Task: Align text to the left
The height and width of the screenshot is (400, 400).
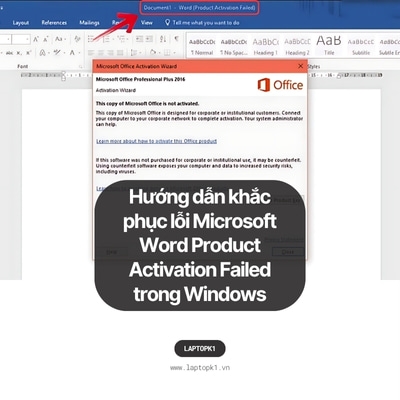Action: pyautogui.click(x=91, y=53)
